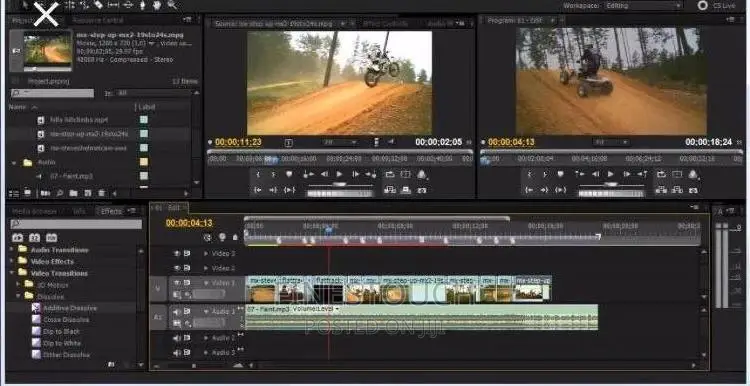
Task: Expand the Audio Transitions folder
Action: (x=12, y=250)
